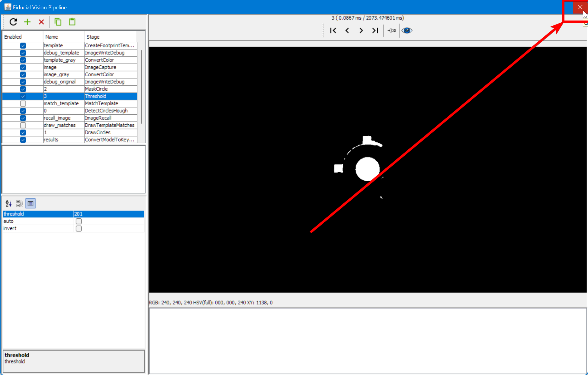This screenshot has width=588, height=375.
Task: Toggle the pin result icon
Action: coord(392,30)
